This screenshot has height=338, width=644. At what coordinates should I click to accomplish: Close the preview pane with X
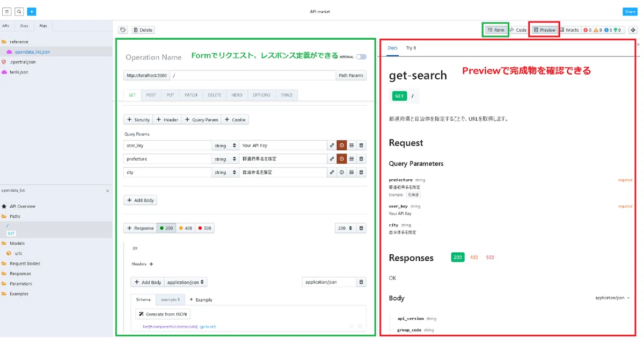(x=638, y=45)
